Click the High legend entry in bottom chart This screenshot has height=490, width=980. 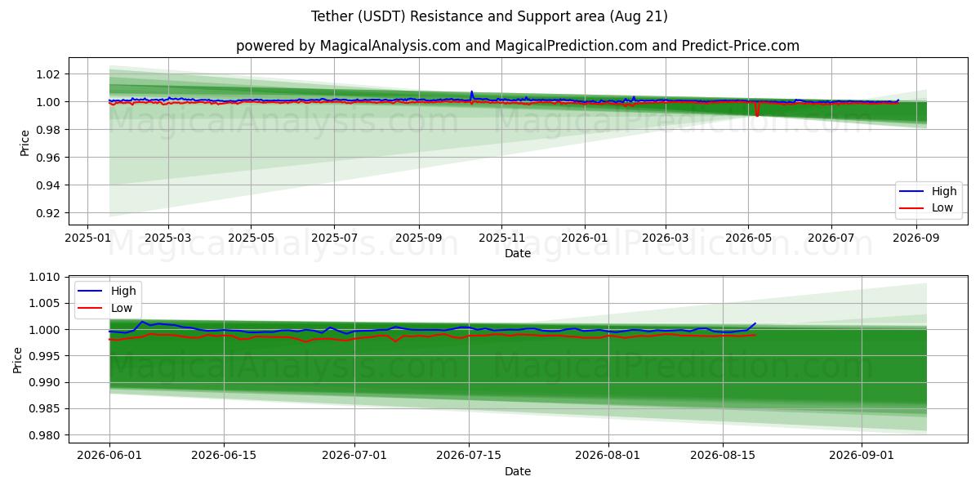(x=108, y=291)
